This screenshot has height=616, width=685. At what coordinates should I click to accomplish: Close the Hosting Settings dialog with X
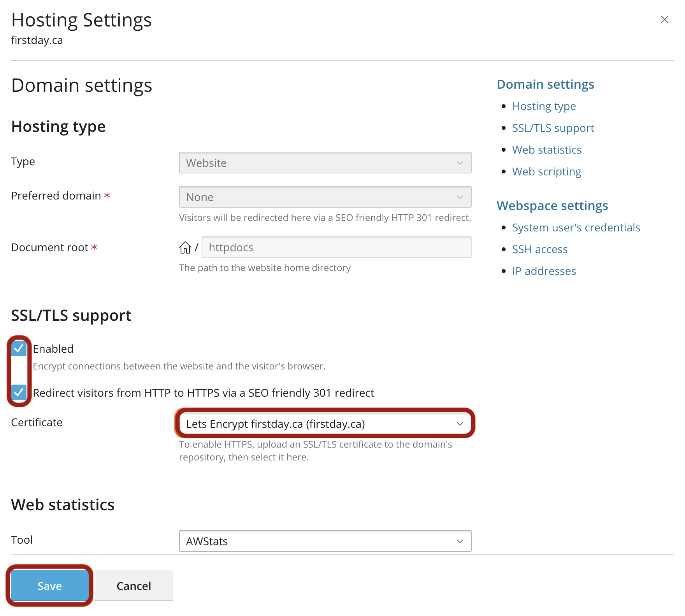tap(664, 19)
